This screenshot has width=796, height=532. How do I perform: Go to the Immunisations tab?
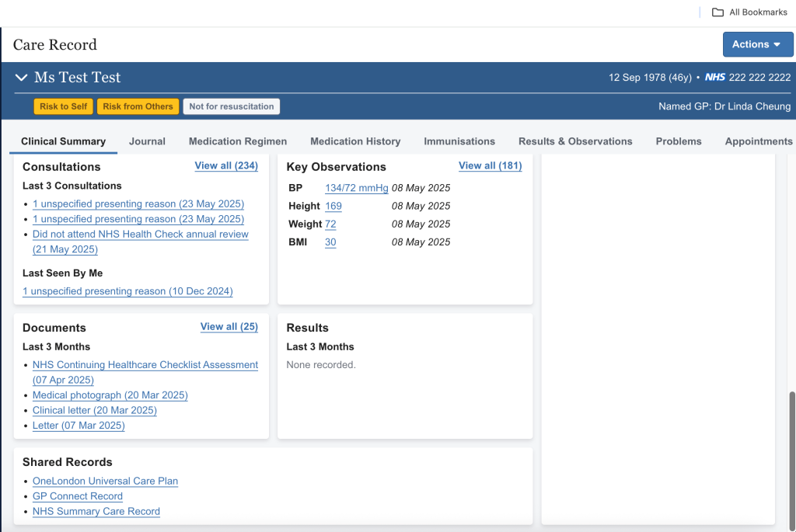459,141
